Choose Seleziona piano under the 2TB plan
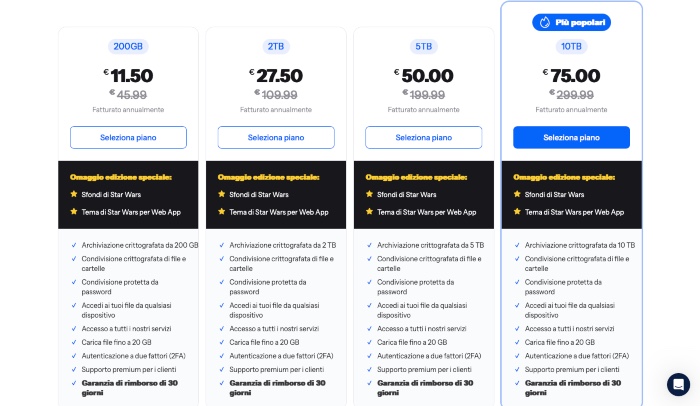The width and height of the screenshot is (700, 406). (x=276, y=137)
